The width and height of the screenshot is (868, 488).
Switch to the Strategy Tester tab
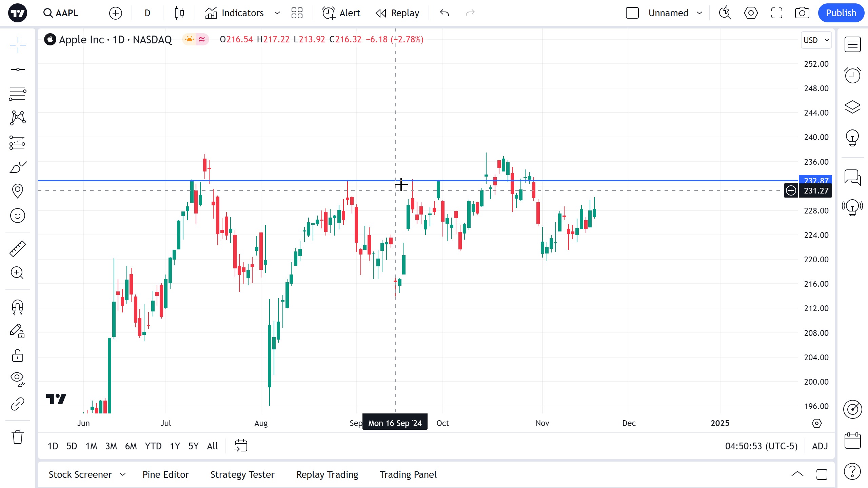242,474
